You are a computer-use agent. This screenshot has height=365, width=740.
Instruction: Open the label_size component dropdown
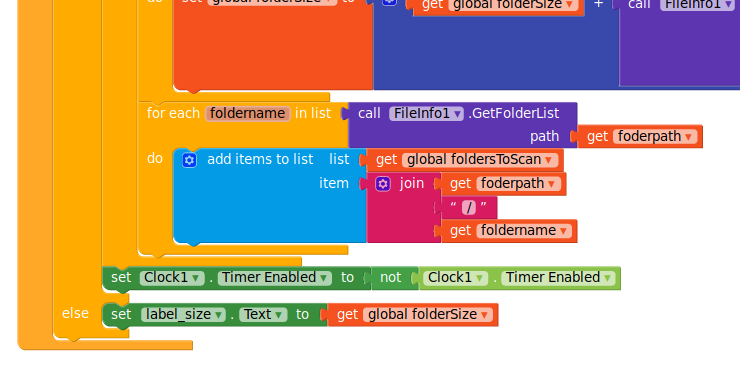click(183, 314)
